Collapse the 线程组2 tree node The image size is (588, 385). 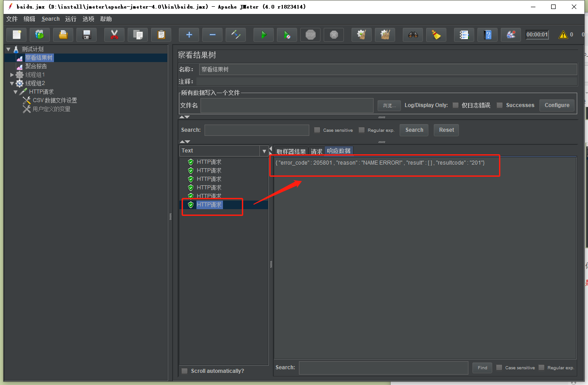pyautogui.click(x=12, y=83)
